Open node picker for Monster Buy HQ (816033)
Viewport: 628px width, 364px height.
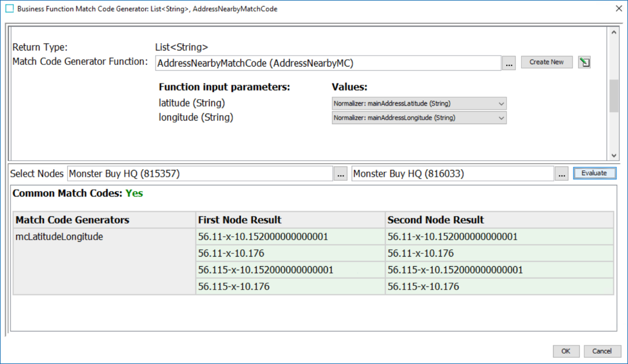click(561, 173)
